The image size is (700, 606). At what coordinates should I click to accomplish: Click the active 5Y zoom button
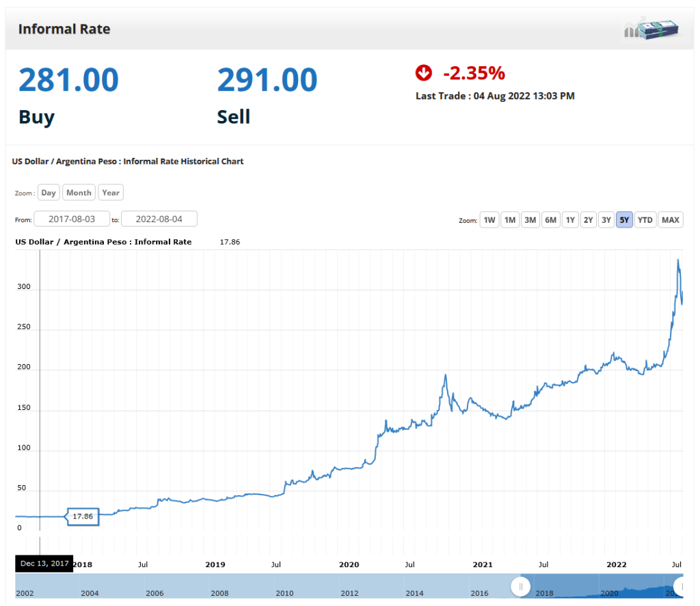(624, 220)
